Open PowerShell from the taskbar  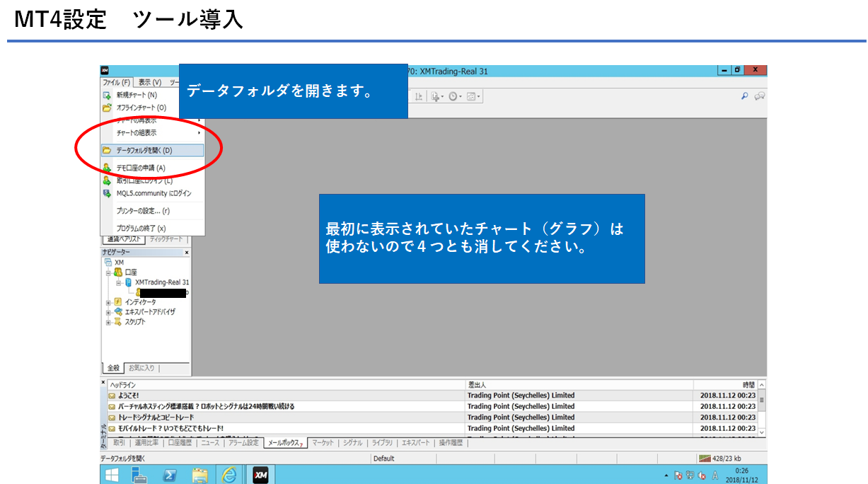click(170, 475)
